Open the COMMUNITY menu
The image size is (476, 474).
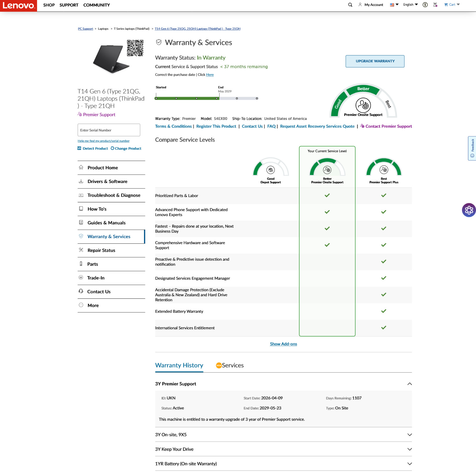point(97,5)
